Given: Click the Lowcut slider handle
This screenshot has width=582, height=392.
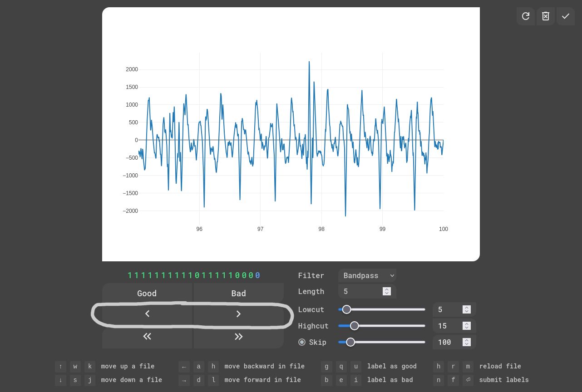Looking at the screenshot, I should click(x=346, y=309).
